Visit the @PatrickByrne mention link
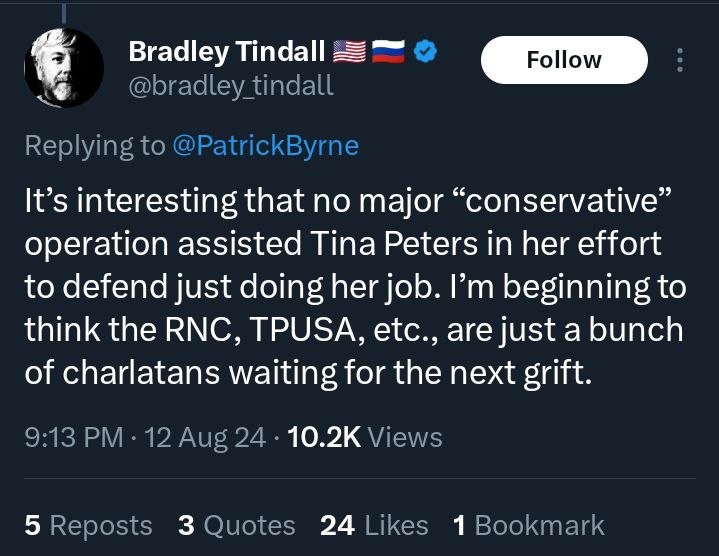The width and height of the screenshot is (719, 556). 266,146
